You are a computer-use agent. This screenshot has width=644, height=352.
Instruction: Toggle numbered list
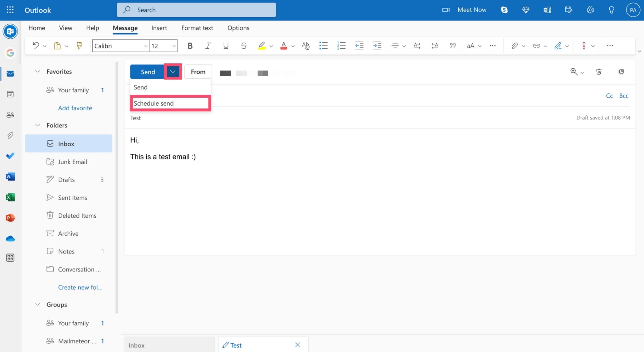pyautogui.click(x=341, y=45)
